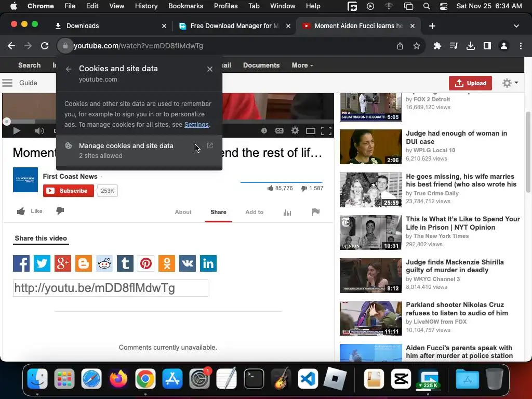Click the youtu.be share URL field
The width and height of the screenshot is (532, 399).
111,288
